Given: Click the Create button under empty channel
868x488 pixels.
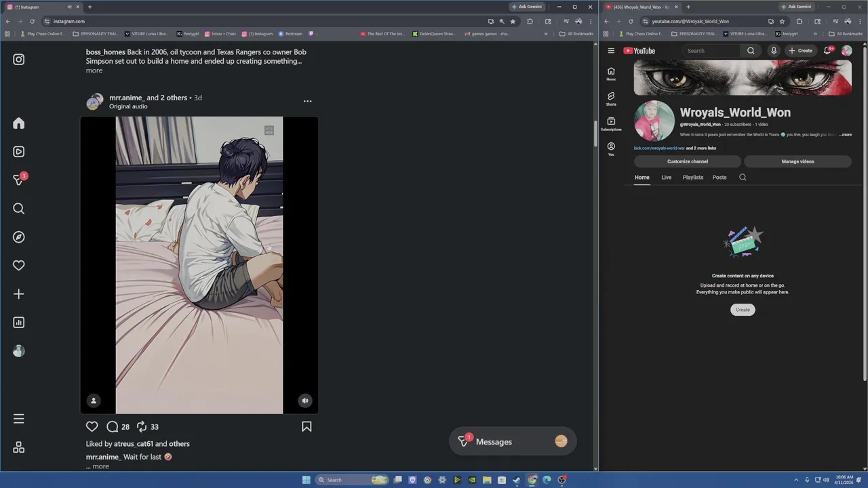Looking at the screenshot, I should (743, 310).
